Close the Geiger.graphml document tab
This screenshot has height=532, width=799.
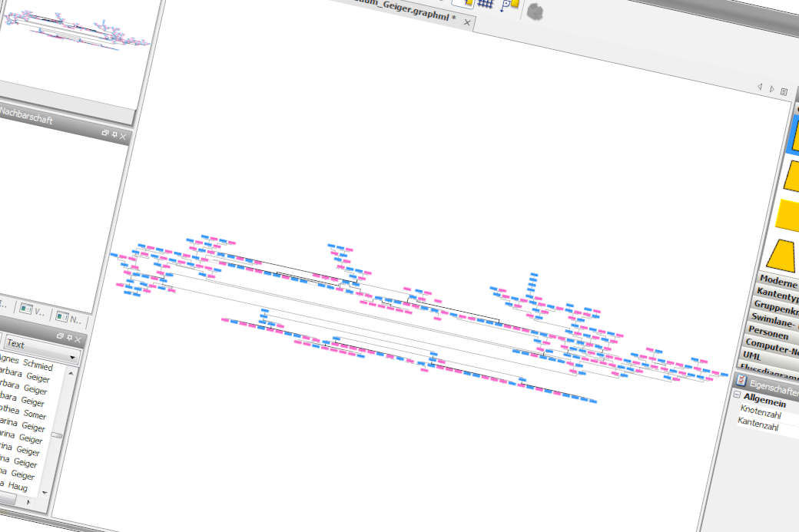pyautogui.click(x=466, y=22)
